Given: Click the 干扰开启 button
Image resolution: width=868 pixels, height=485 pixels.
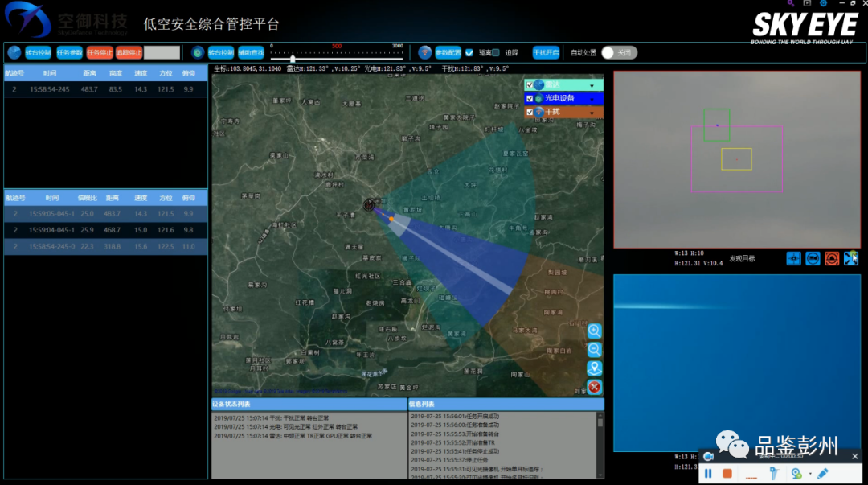Looking at the screenshot, I should 546,52.
